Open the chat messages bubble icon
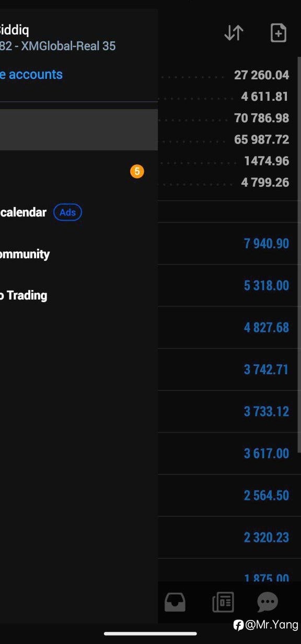Screen dimensions: 301x644 point(268,602)
